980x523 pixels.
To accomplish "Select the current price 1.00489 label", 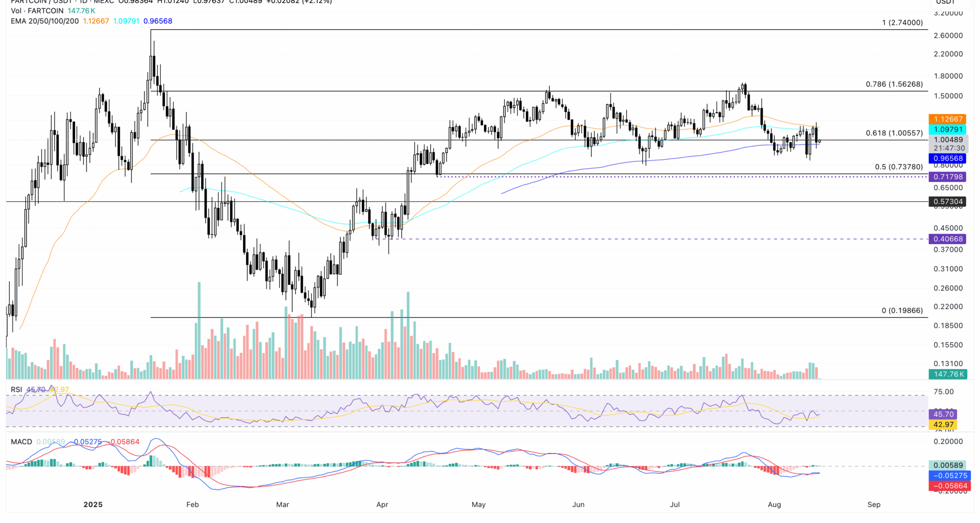I will pyautogui.click(x=948, y=139).
